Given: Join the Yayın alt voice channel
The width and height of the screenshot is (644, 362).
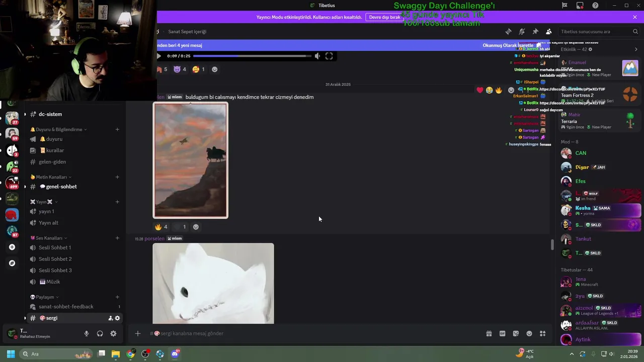Looking at the screenshot, I should tap(48, 223).
